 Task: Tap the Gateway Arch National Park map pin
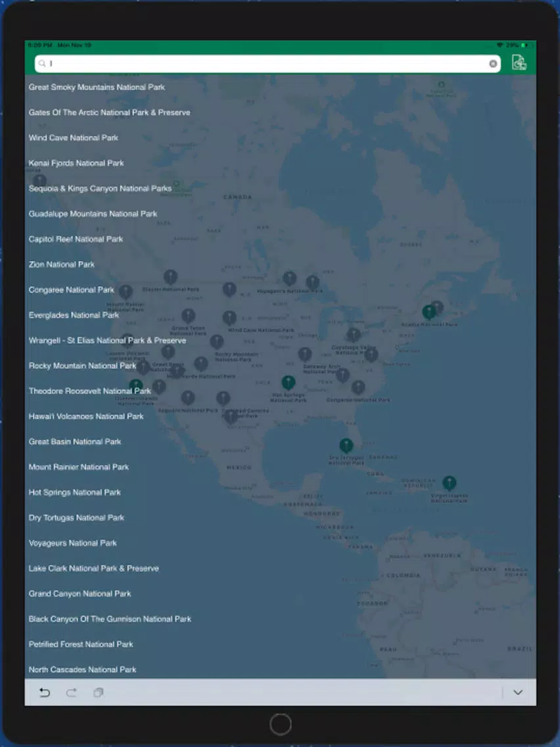click(x=305, y=354)
